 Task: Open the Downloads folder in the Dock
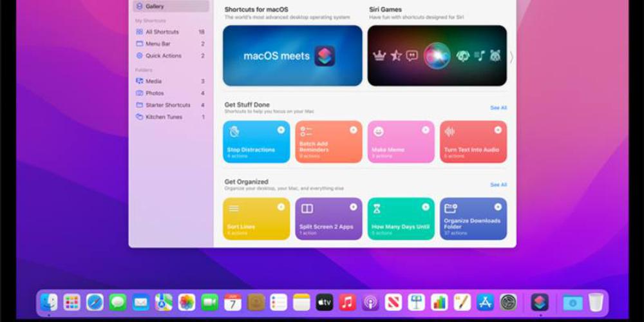pos(573,303)
